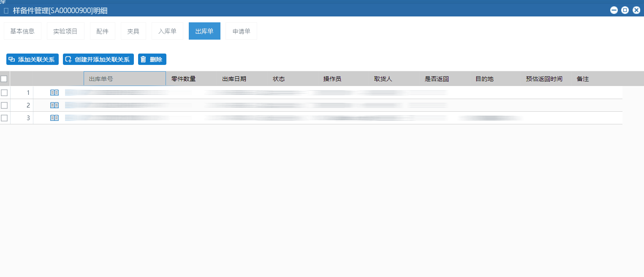Viewport: 644px width, 277px height.
Task: Sort by the 出库日期 column header
Action: (234, 79)
